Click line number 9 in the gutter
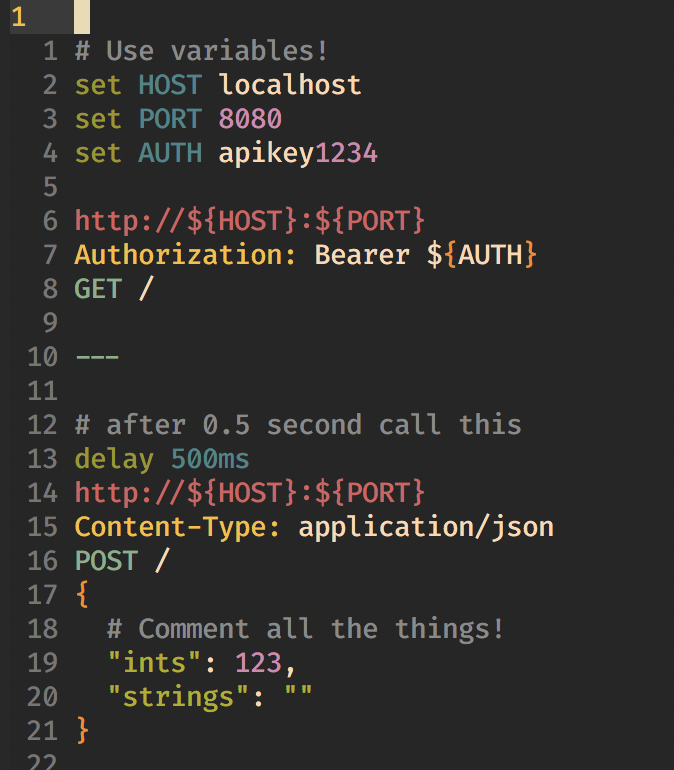 point(50,323)
